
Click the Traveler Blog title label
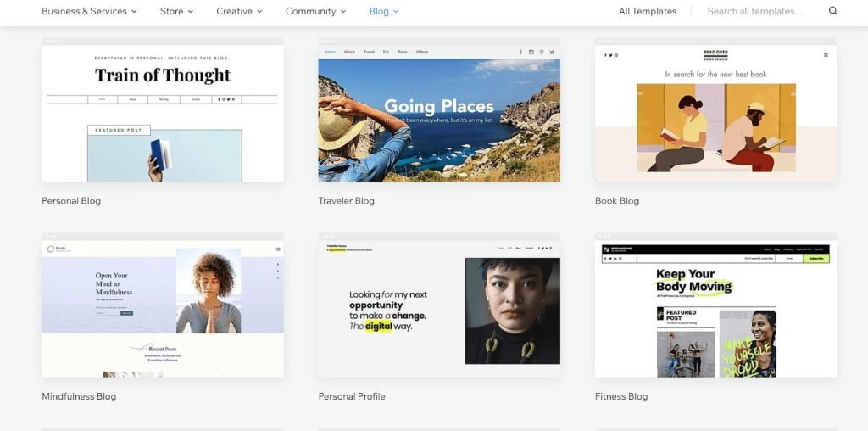click(x=346, y=201)
